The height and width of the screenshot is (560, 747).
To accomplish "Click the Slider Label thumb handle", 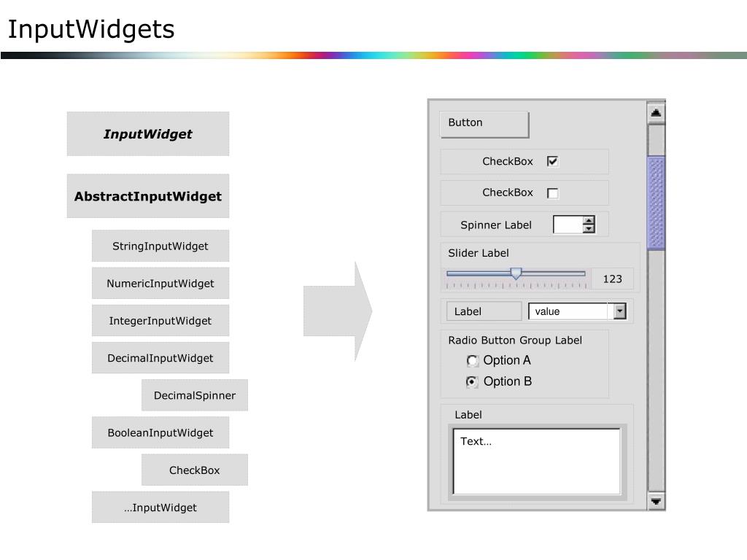I will click(x=516, y=273).
